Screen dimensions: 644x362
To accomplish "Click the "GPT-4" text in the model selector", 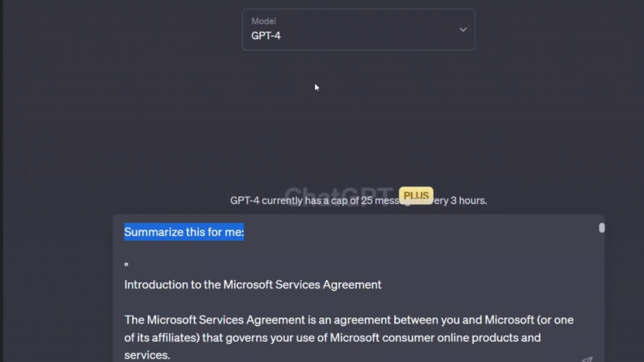I will pos(266,36).
